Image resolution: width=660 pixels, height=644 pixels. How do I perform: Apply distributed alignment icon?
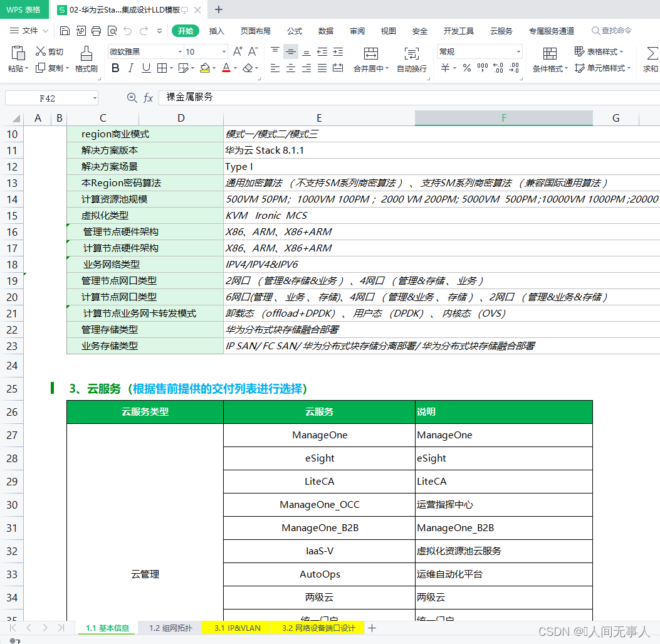click(338, 68)
